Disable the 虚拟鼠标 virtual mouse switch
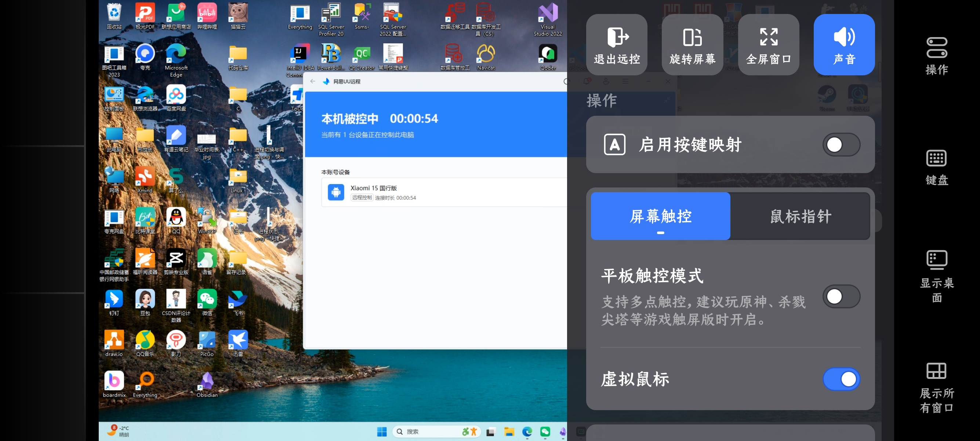 841,379
